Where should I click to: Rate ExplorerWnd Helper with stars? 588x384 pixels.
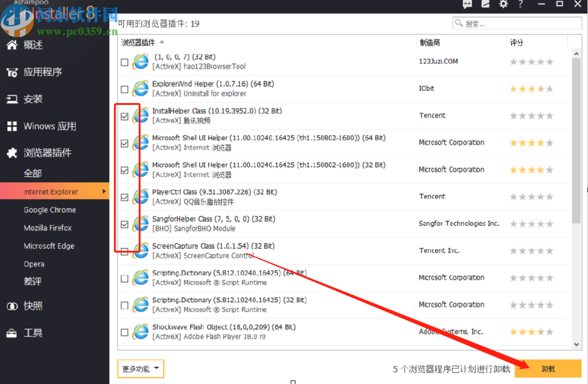pyautogui.click(x=531, y=89)
